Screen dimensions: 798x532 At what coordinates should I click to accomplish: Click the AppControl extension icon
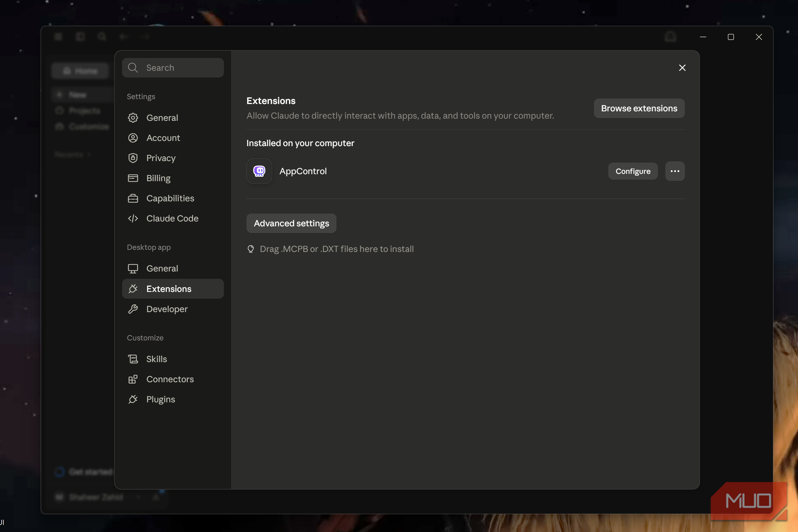click(x=259, y=171)
